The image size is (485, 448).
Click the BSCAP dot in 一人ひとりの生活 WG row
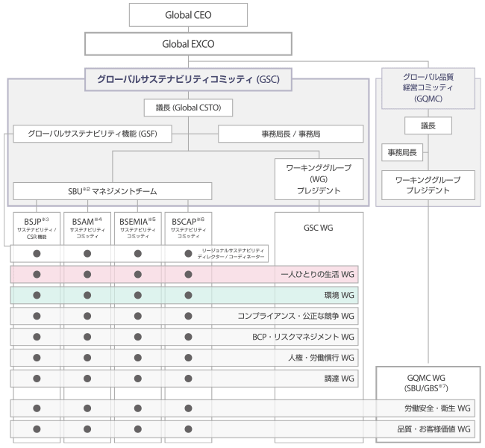click(x=188, y=275)
